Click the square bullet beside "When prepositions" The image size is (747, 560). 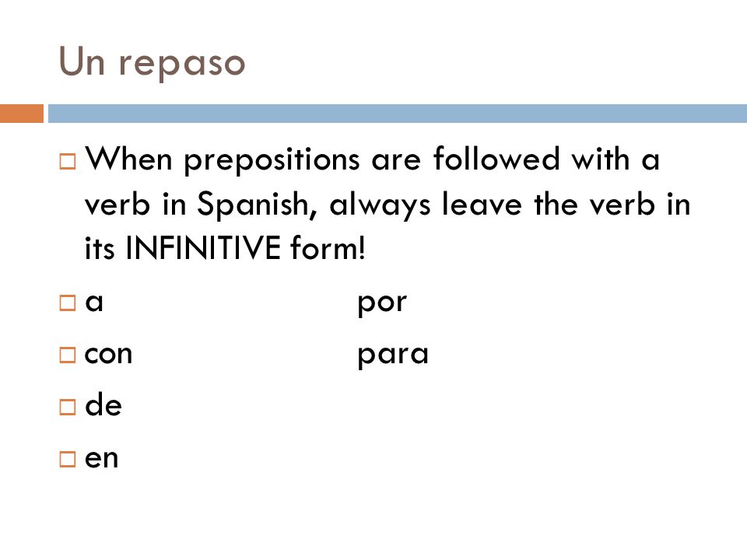[x=68, y=162]
